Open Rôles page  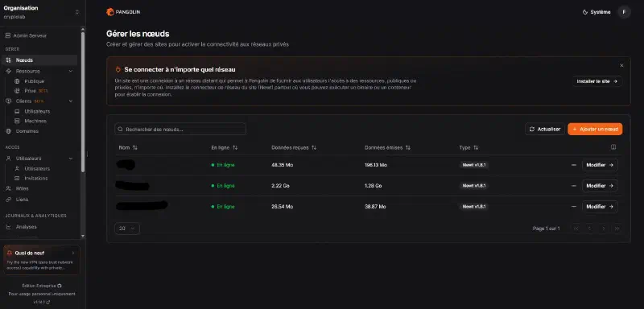23,189
